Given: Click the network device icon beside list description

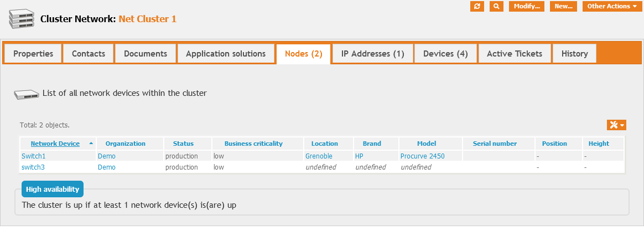Looking at the screenshot, I should [x=26, y=94].
